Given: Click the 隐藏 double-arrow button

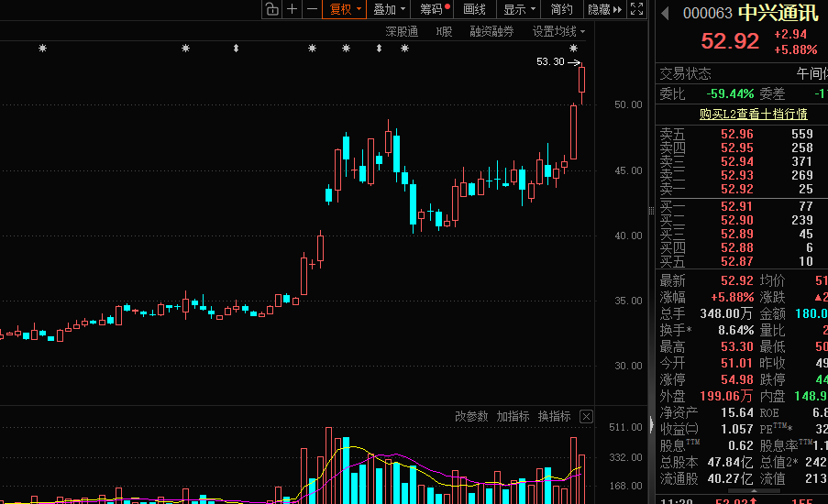Looking at the screenshot, I should pos(605,9).
